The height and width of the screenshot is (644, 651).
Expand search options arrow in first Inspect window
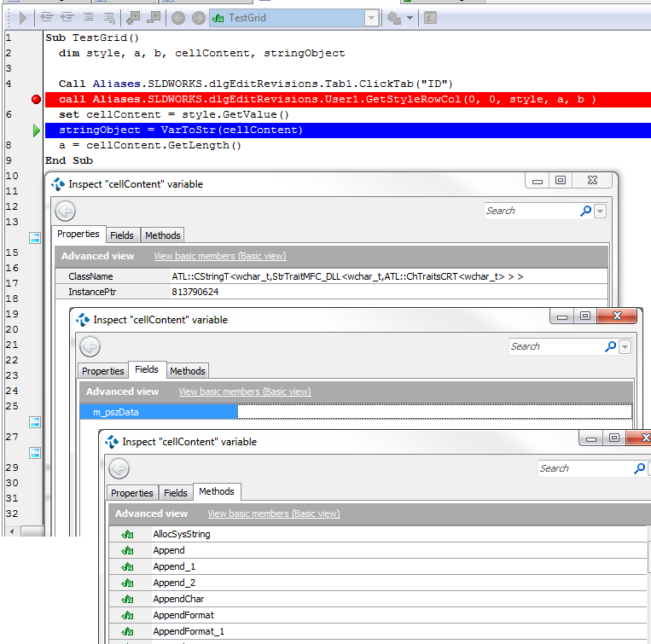coord(601,212)
